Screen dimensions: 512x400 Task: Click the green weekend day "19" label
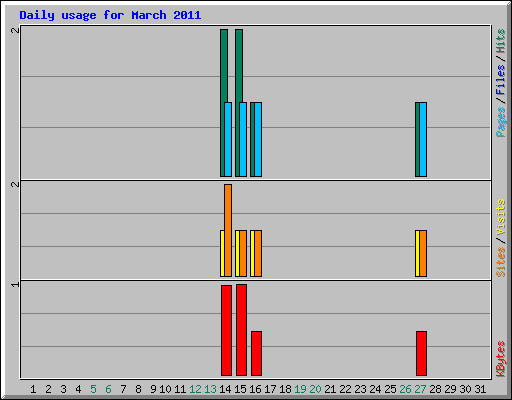[x=300, y=389]
